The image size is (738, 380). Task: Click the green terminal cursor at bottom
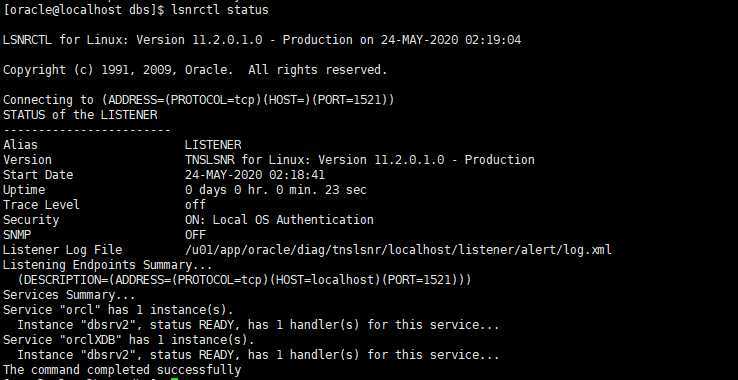point(175,379)
